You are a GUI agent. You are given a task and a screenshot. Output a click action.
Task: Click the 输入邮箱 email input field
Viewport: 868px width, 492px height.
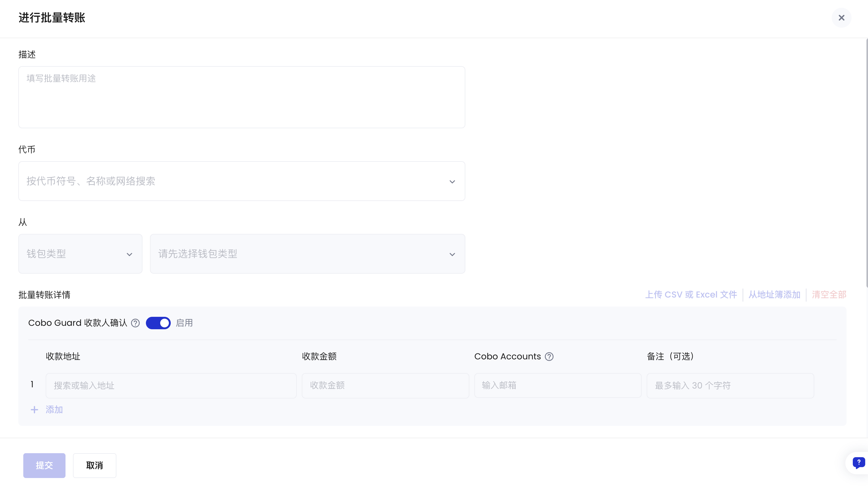point(557,385)
